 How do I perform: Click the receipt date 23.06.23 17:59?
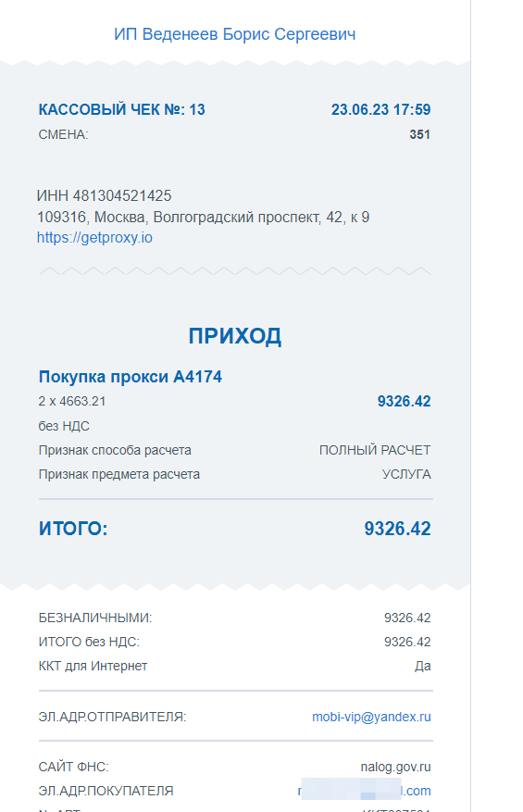click(381, 110)
